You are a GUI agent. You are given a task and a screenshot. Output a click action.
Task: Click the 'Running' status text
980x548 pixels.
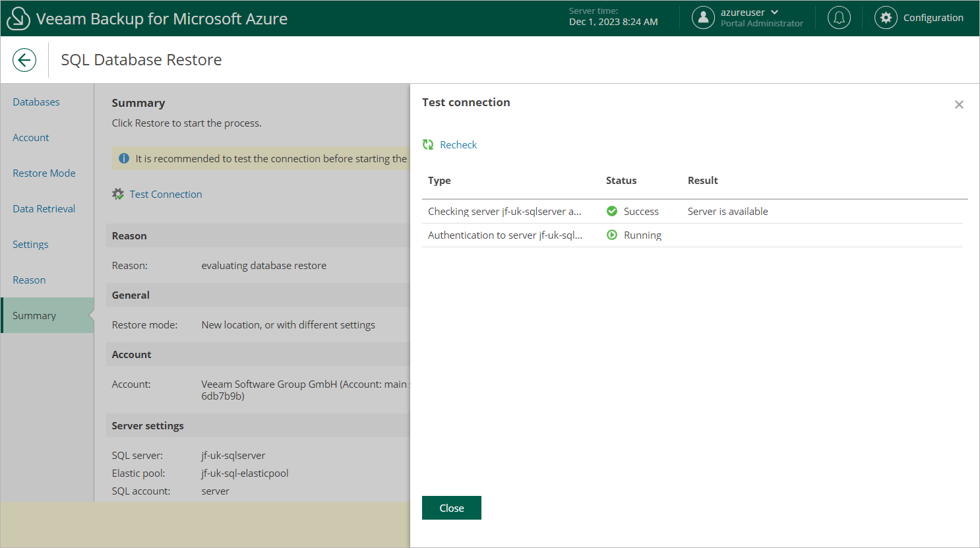642,235
